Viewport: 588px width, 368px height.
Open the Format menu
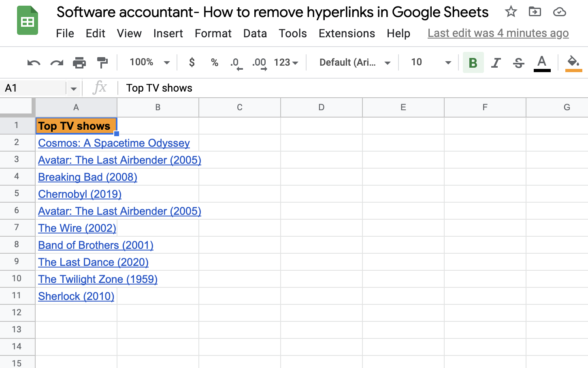click(213, 33)
